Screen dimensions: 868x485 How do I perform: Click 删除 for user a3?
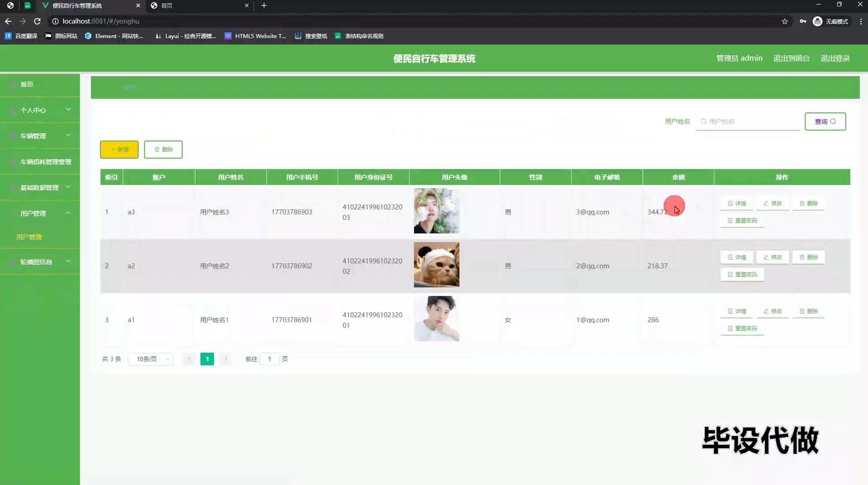pyautogui.click(x=808, y=204)
